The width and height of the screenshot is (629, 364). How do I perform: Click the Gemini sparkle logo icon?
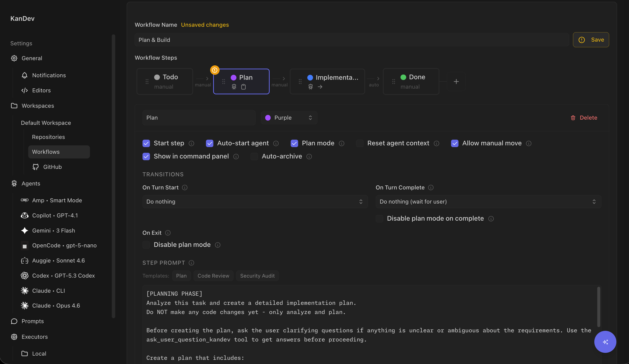25,230
